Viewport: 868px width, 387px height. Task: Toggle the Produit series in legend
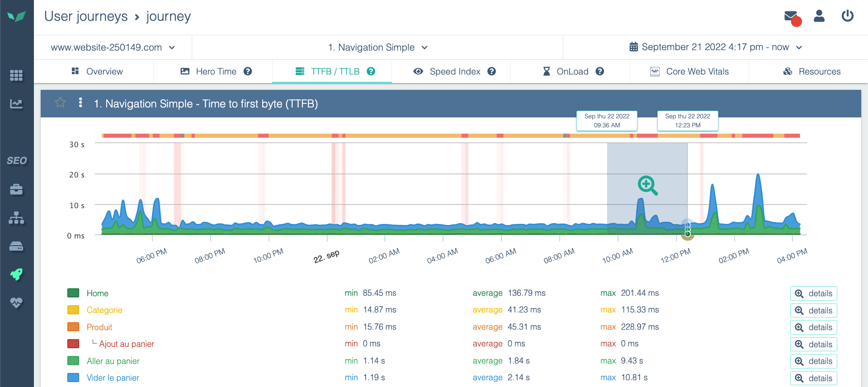[99, 327]
